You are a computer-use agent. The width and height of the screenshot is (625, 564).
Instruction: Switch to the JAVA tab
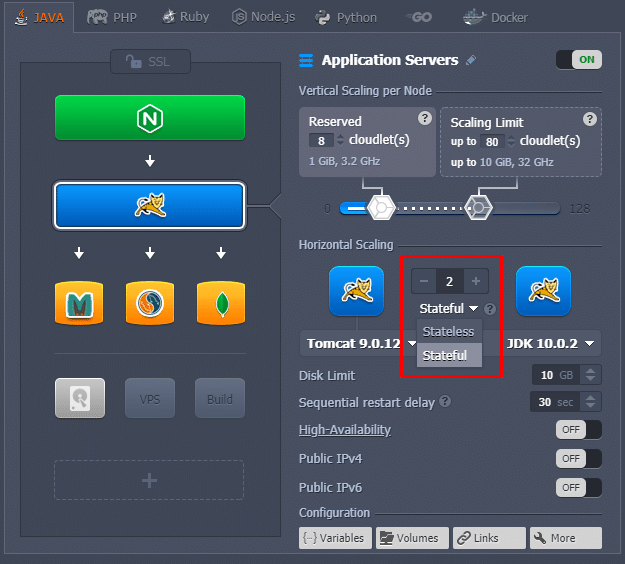[x=39, y=18]
